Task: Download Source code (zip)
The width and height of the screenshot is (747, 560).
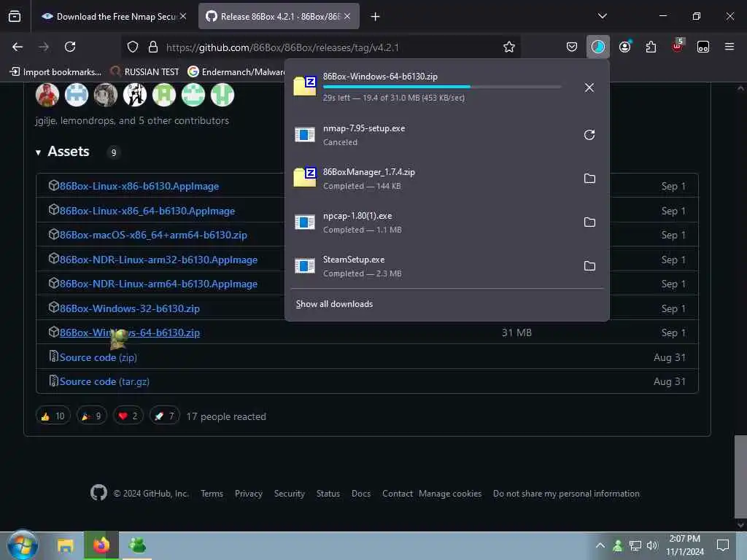Action: (98, 357)
